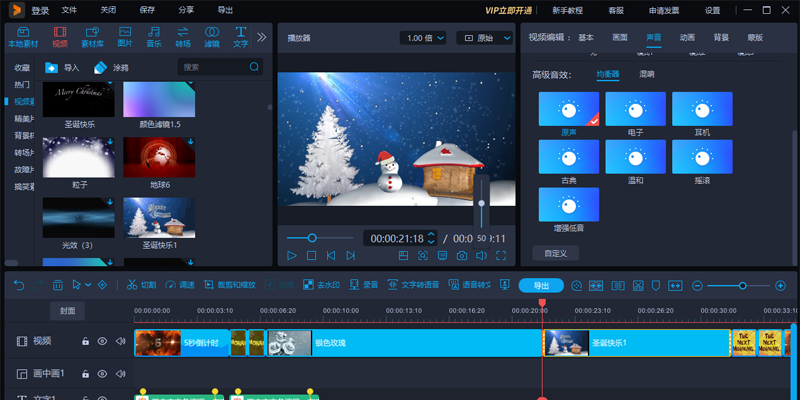Click the marker shield icon in timeline toolbar
Image resolution: width=800 pixels, height=400 pixels.
tap(657, 286)
